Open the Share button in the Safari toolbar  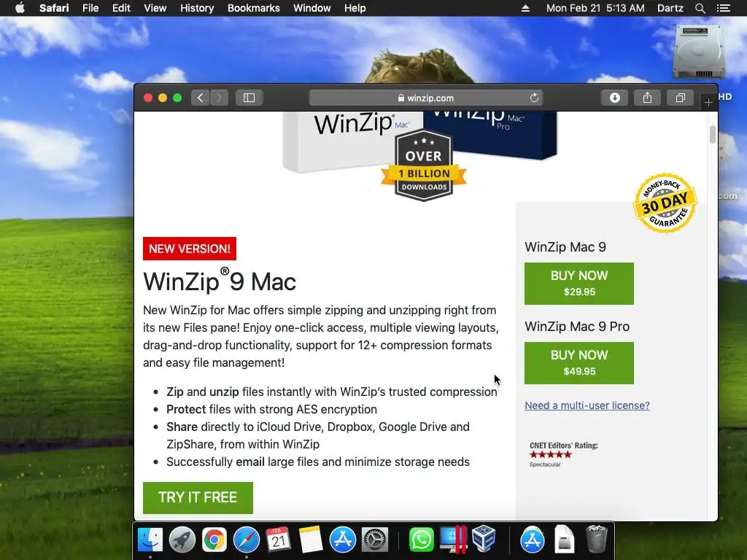click(647, 98)
